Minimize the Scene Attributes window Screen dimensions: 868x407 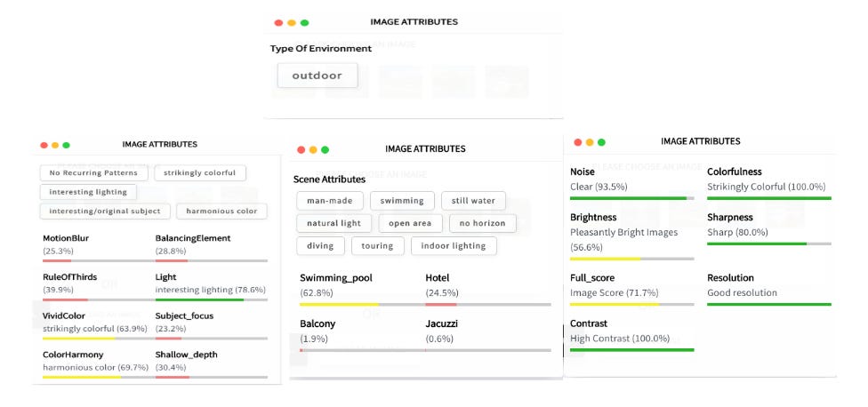(313, 150)
